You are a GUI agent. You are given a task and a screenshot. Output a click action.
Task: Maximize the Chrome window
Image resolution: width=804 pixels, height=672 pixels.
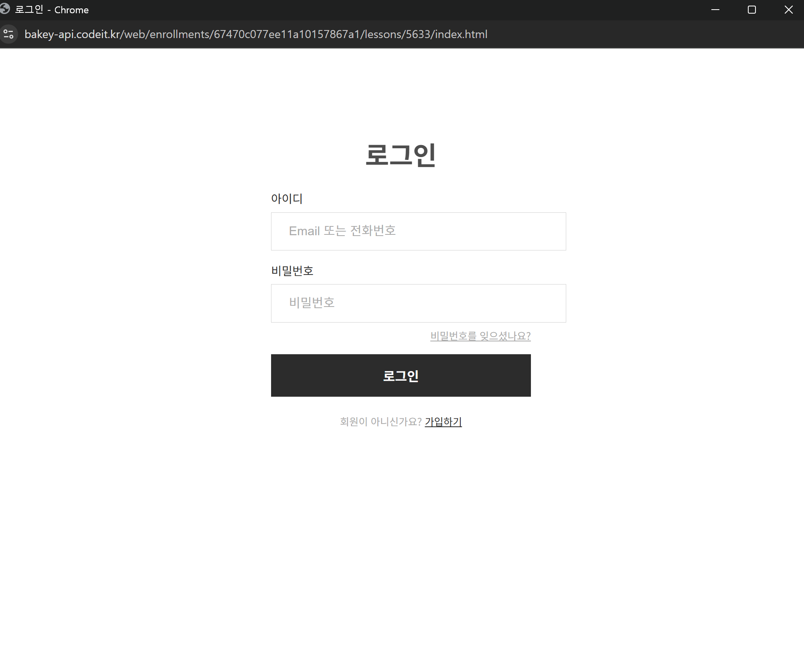751,10
